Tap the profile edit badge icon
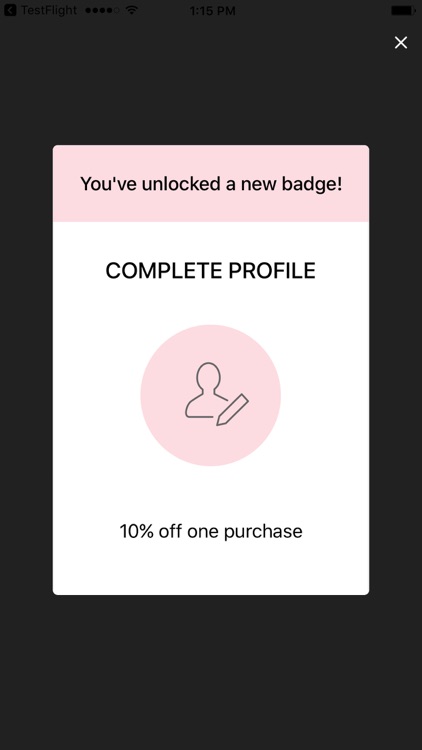Viewport: 422px width, 750px height. (x=217, y=394)
